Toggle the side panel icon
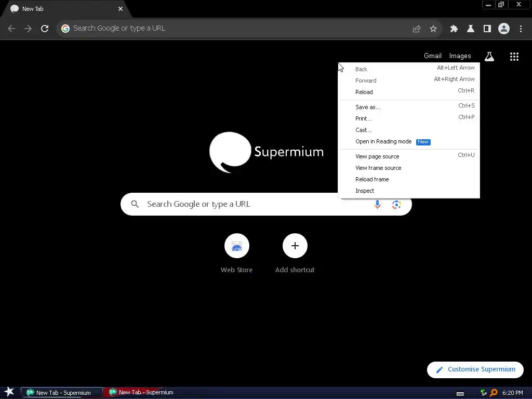 coord(487,29)
